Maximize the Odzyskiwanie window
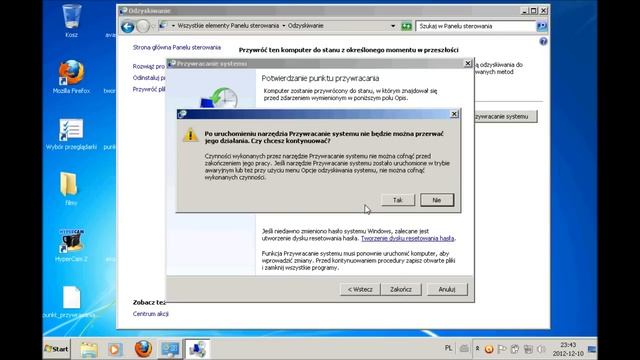Viewport: 640px width, 360px height. pyautogui.click(x=533, y=11)
